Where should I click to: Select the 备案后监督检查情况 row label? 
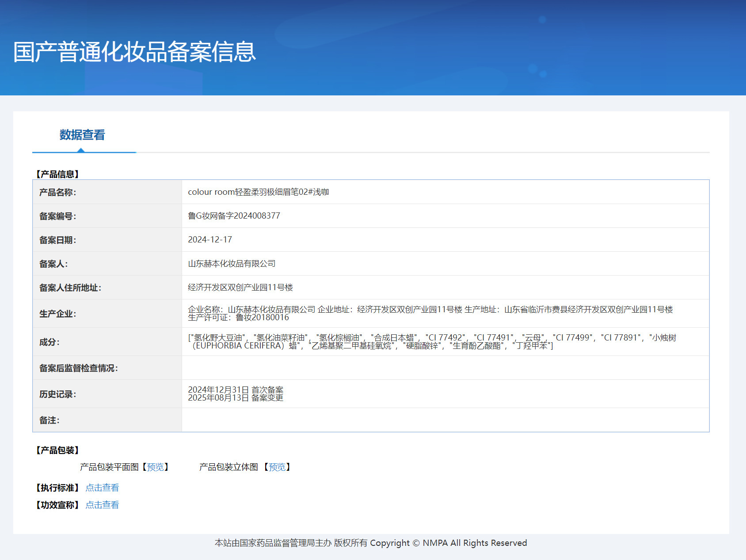point(78,368)
